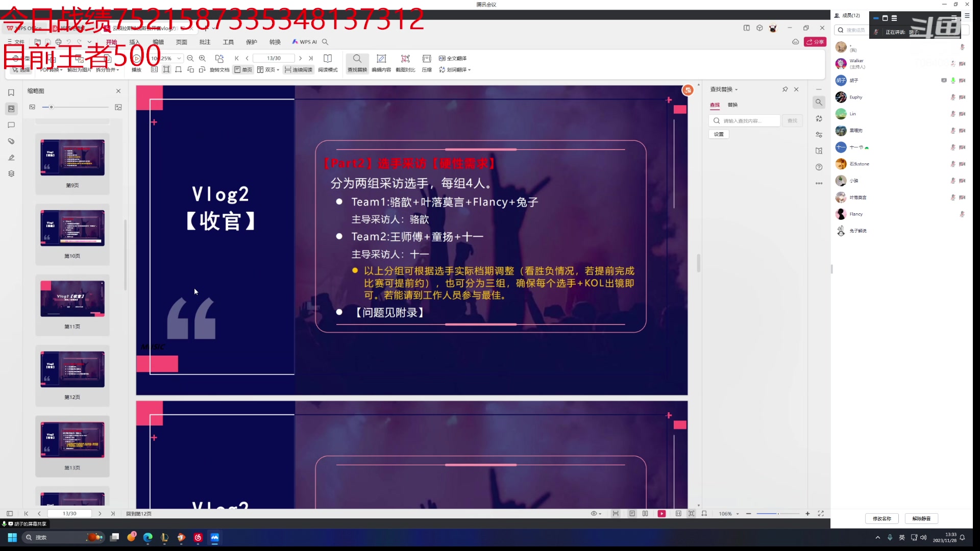Toggle Continuous Reading (连续阅读)
This screenshot has height=551, width=980.
click(x=299, y=70)
